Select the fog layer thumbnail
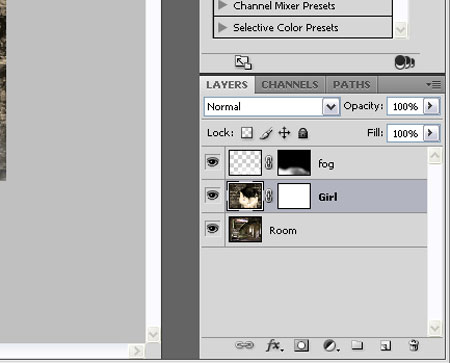Screen dimensions: 450x363 click(x=245, y=163)
